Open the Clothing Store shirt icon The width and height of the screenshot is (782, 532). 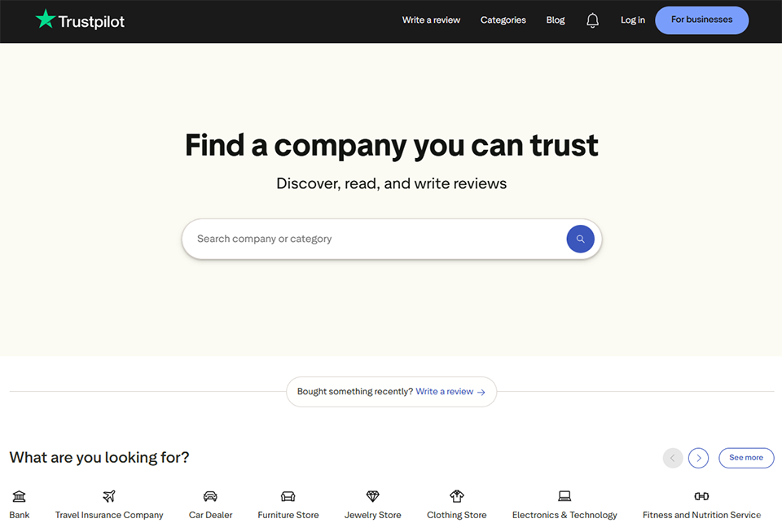tap(456, 496)
